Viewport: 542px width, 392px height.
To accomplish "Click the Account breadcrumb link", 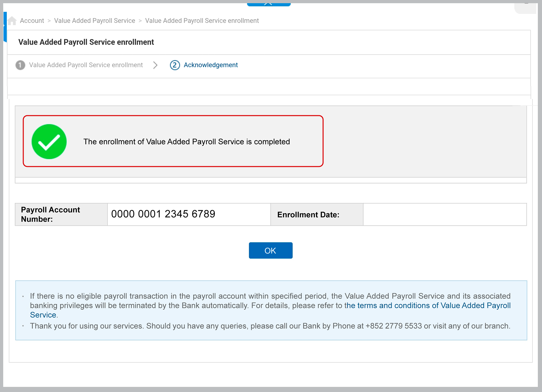I will coord(32,21).
